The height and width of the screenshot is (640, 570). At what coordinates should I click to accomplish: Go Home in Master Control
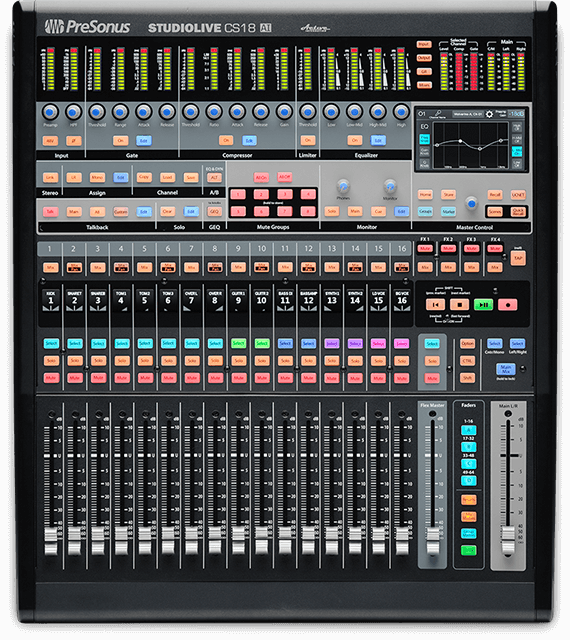tap(425, 195)
